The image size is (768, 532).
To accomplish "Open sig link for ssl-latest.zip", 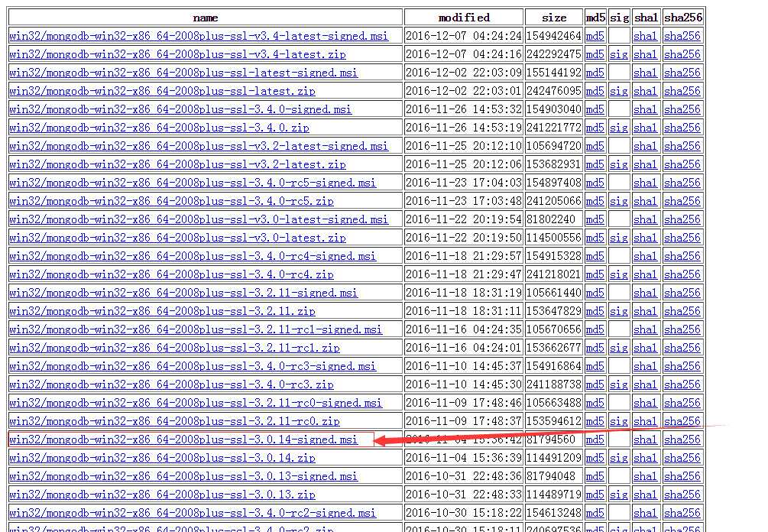I will [x=619, y=91].
